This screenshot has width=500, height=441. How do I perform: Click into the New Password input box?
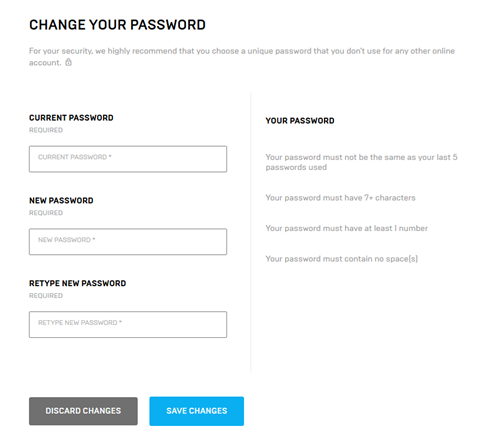128,242
